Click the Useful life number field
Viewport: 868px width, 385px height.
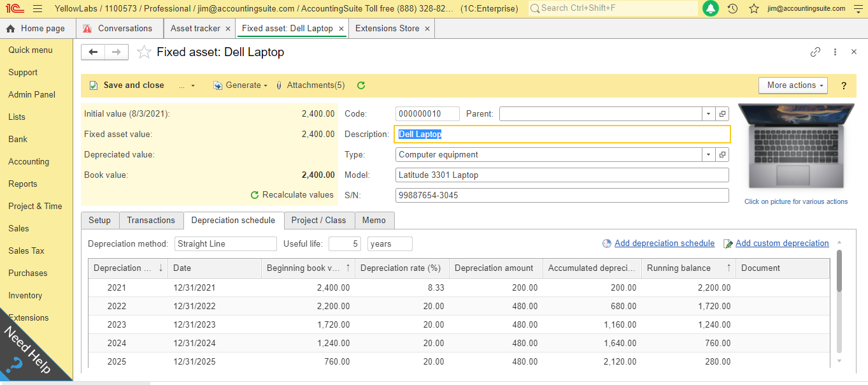(345, 244)
